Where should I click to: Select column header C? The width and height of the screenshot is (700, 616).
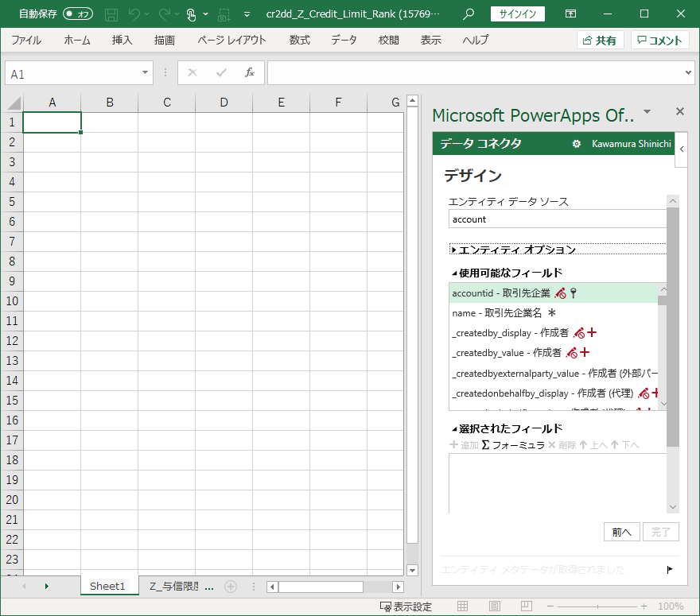tap(166, 103)
